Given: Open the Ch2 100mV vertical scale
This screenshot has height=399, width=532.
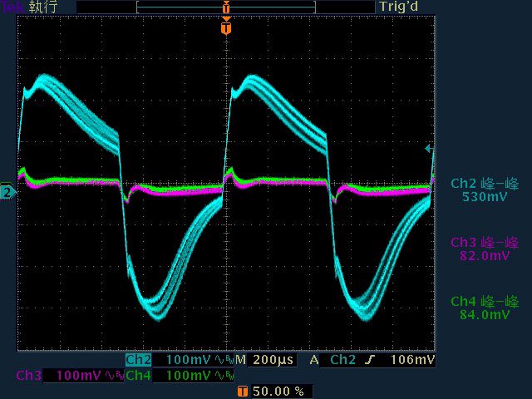Looking at the screenshot, I should click(x=190, y=361).
